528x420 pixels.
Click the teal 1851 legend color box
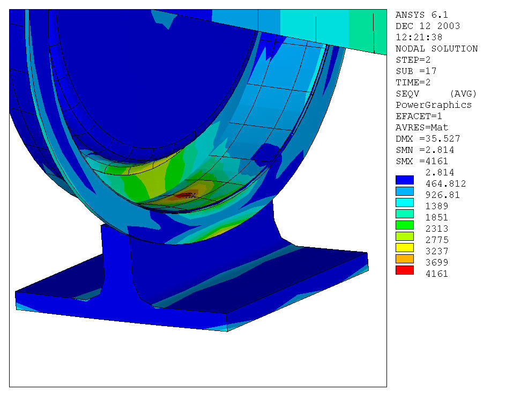[x=405, y=213]
